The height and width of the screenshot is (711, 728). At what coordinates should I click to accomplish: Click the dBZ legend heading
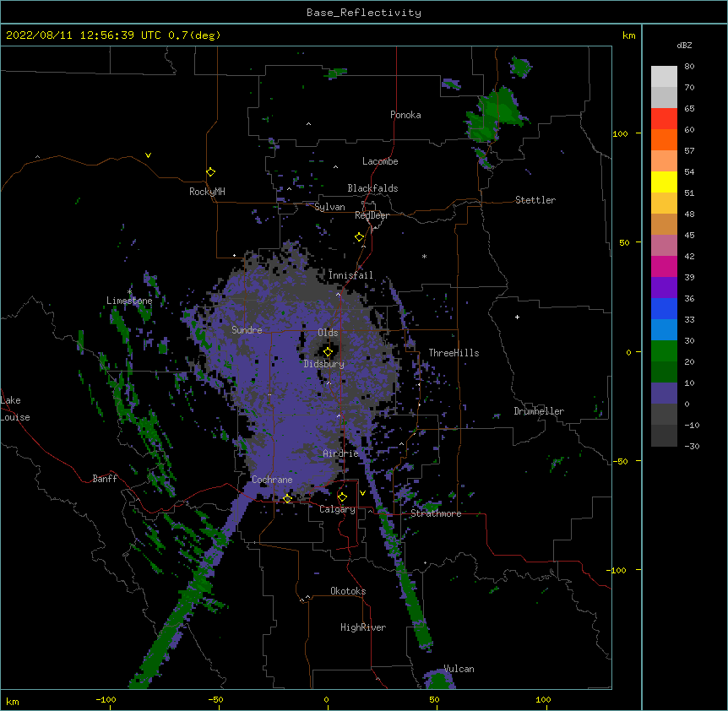[684, 46]
